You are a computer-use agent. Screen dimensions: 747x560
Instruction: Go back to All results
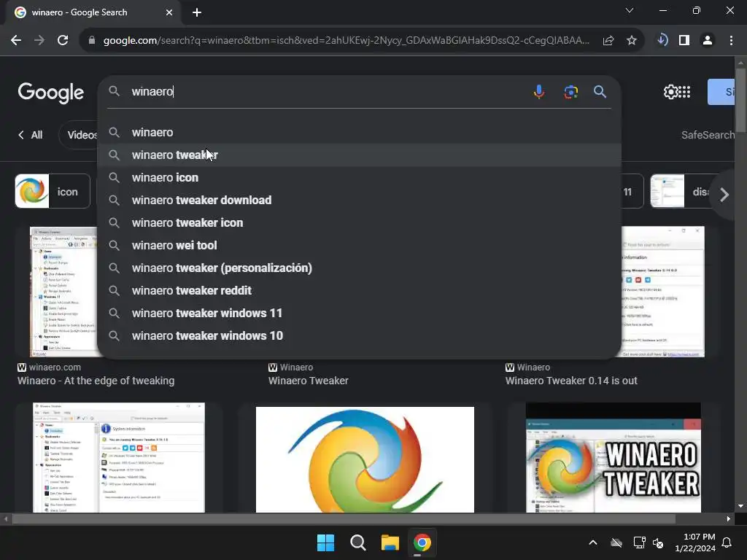[31, 135]
